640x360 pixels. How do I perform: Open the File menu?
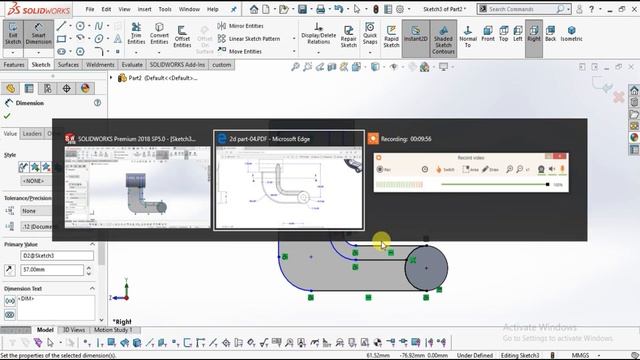point(90,9)
